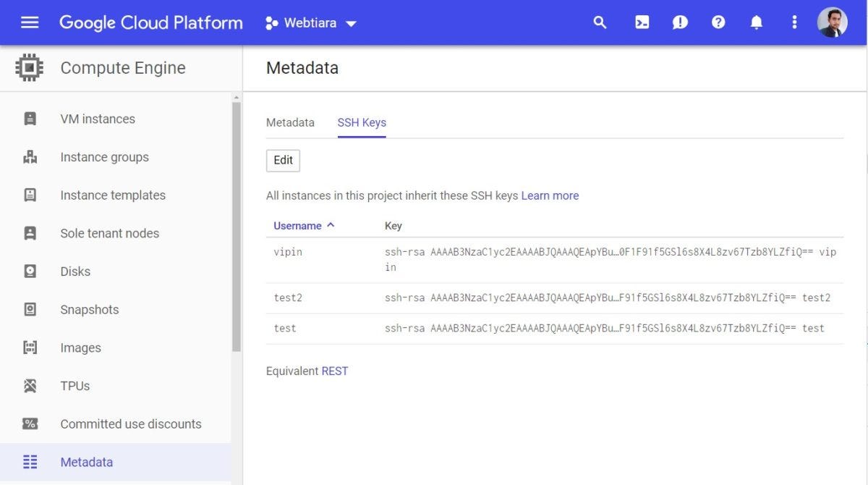
Task: Open the Learn more link
Action: [x=550, y=195]
